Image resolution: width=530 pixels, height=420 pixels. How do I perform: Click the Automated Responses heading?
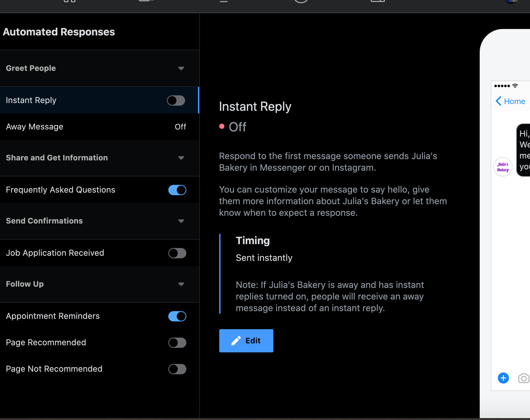click(x=59, y=32)
